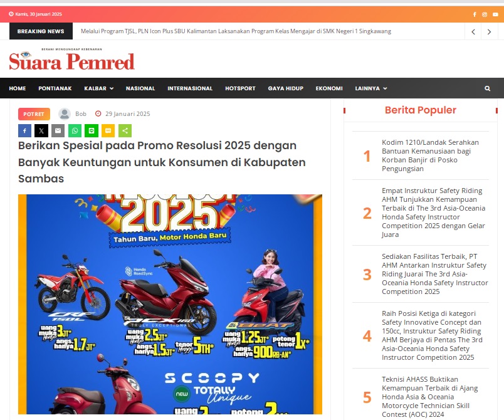Image resolution: width=504 pixels, height=420 pixels.
Task: Open the Promo Resolusi 2025 Honda image
Action: [x=170, y=304]
